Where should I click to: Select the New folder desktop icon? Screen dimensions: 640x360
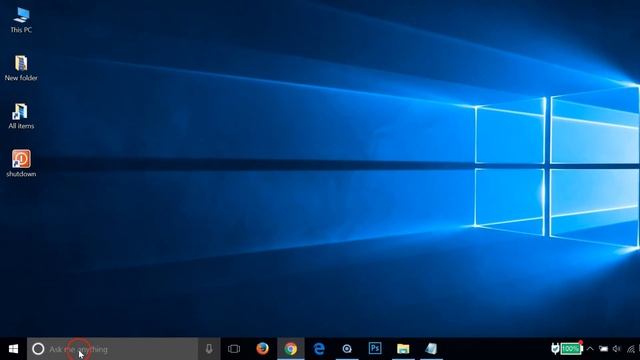click(x=21, y=68)
